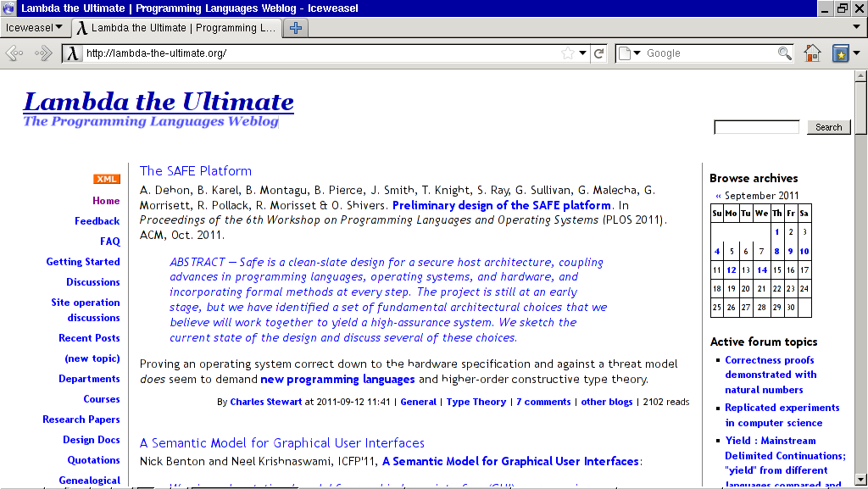Open the FAQ sidebar menu item
The height and width of the screenshot is (489, 868).
tap(110, 242)
